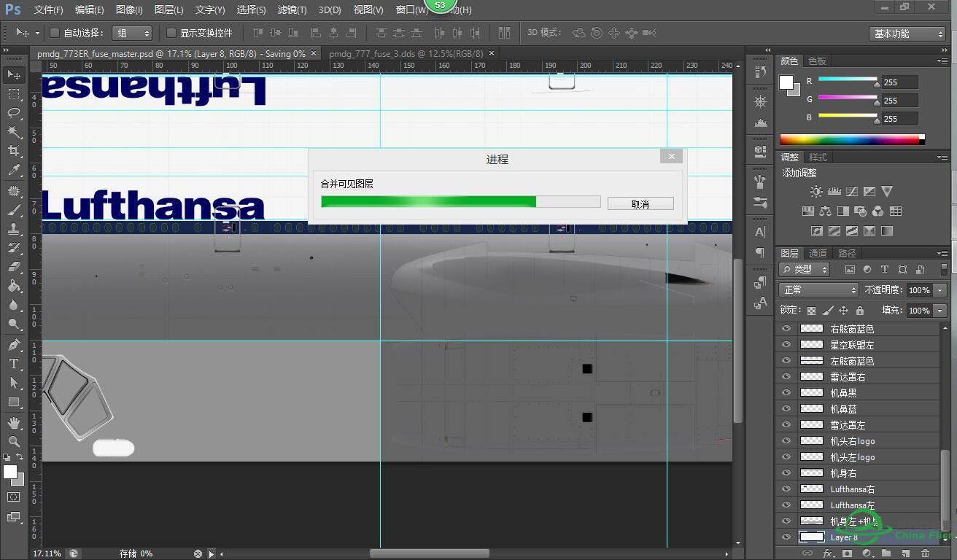
Task: Enable the 自动选择 checkbox
Action: pos(55,33)
